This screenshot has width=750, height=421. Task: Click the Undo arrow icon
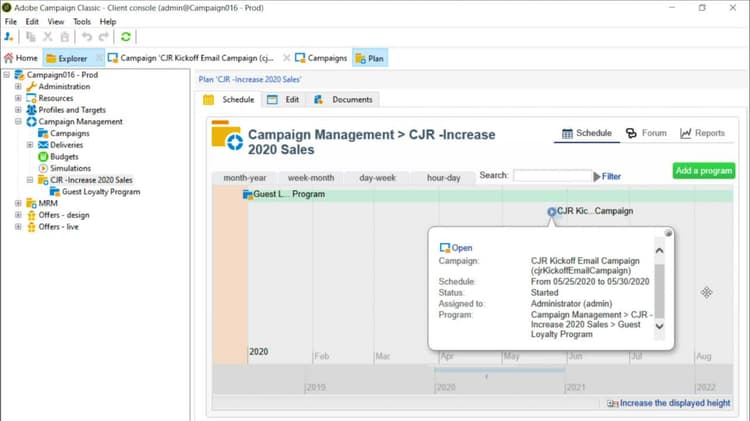coord(87,37)
